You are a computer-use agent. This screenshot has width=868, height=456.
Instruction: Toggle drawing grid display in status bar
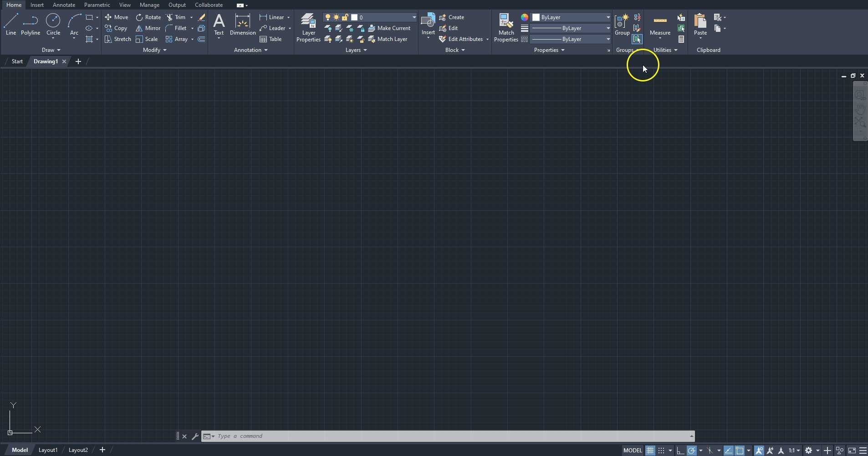pyautogui.click(x=650, y=451)
